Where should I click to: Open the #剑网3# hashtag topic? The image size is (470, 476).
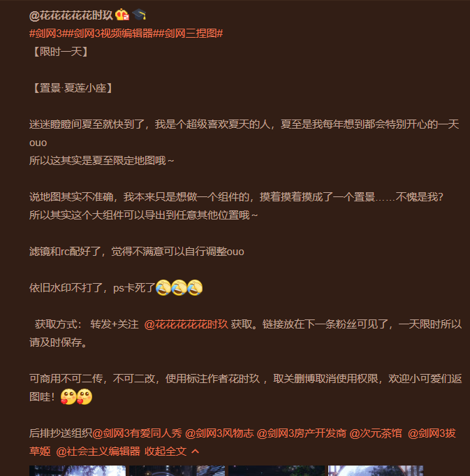pos(48,34)
